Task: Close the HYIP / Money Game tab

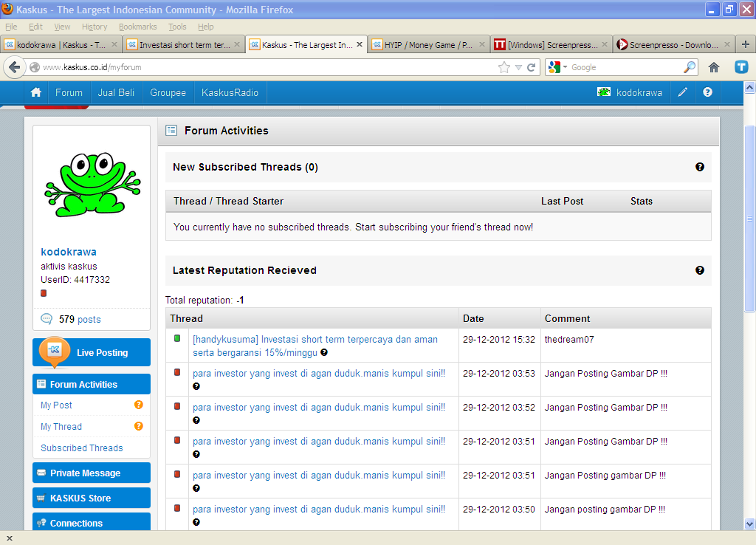Action: click(481, 44)
